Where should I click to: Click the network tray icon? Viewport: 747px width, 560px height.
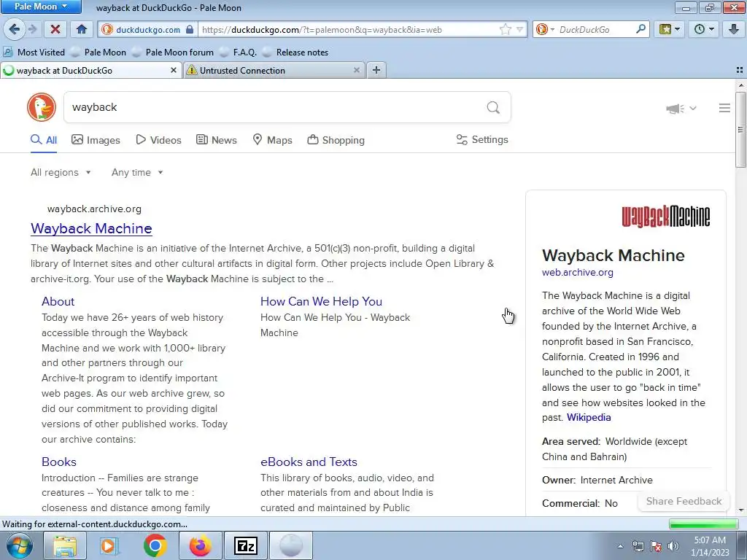click(x=638, y=546)
